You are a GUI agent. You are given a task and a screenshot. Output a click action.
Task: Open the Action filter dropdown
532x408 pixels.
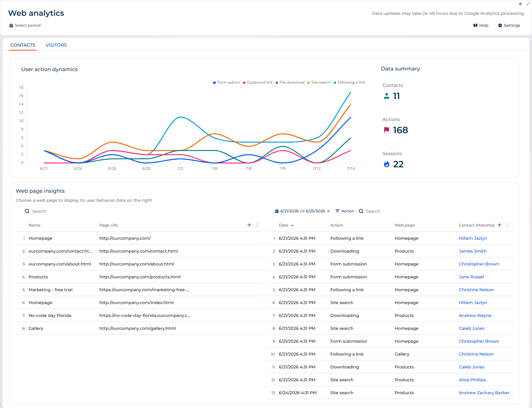[344, 211]
